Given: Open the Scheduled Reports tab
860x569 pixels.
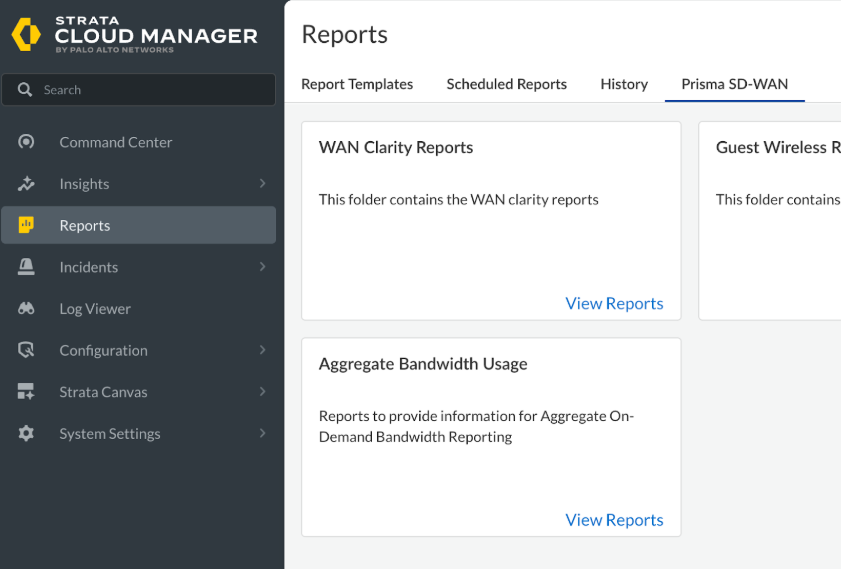Looking at the screenshot, I should coord(506,84).
